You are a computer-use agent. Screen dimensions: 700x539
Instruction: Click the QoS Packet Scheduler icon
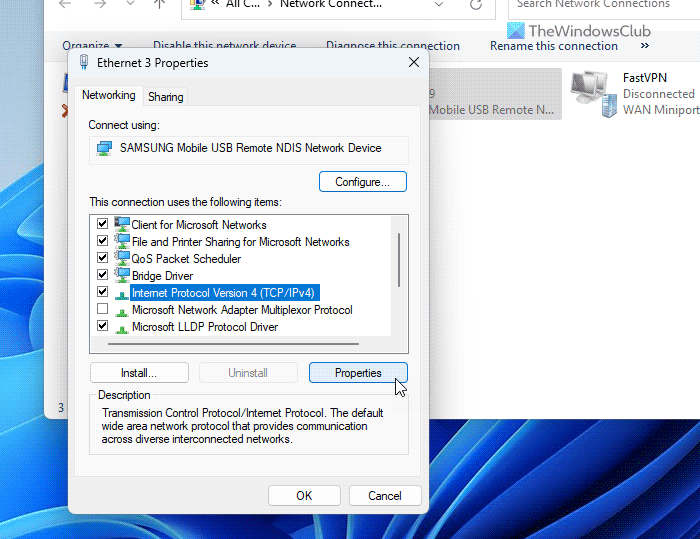[x=122, y=258]
